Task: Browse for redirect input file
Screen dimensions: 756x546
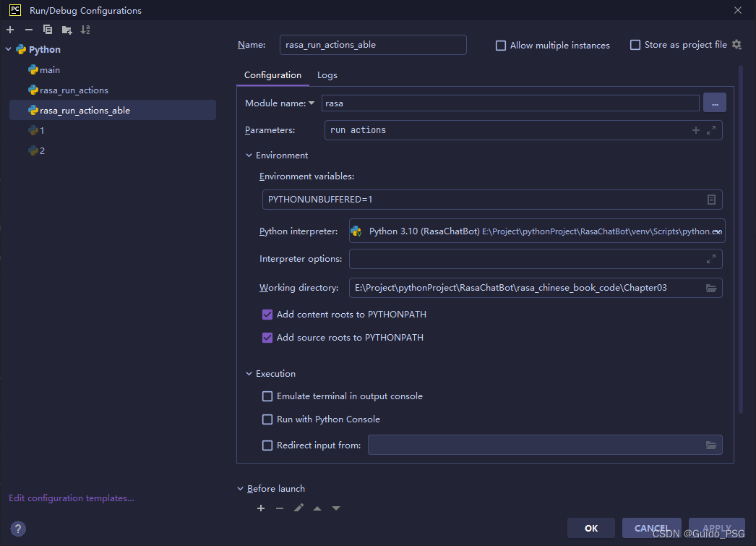Action: [x=711, y=445]
